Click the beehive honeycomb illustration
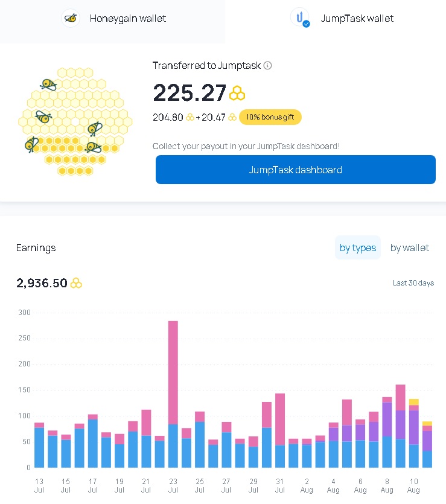 (74, 122)
